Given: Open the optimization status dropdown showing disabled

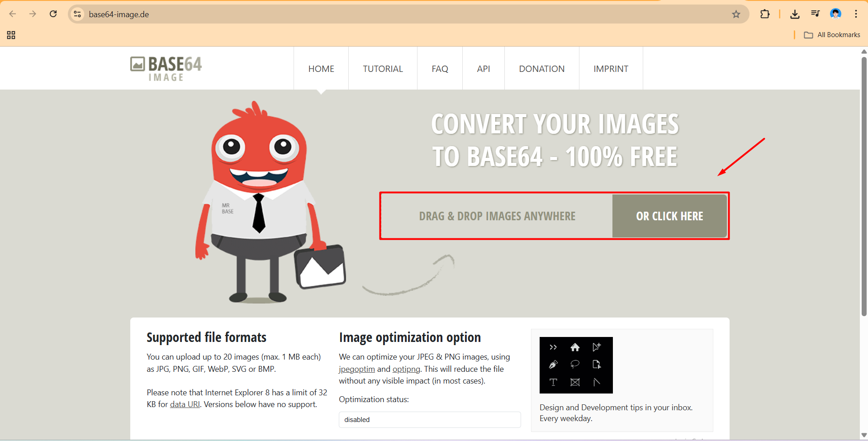Looking at the screenshot, I should click(429, 420).
